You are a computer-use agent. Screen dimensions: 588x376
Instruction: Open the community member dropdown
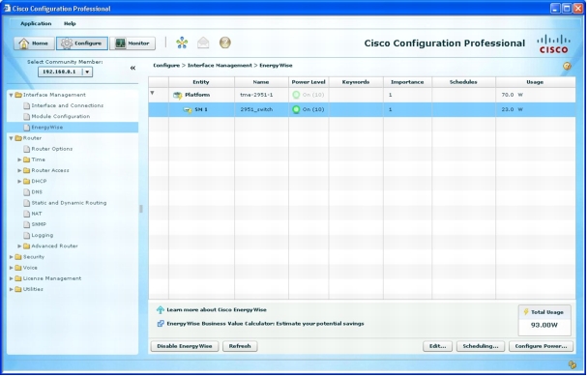(x=87, y=72)
